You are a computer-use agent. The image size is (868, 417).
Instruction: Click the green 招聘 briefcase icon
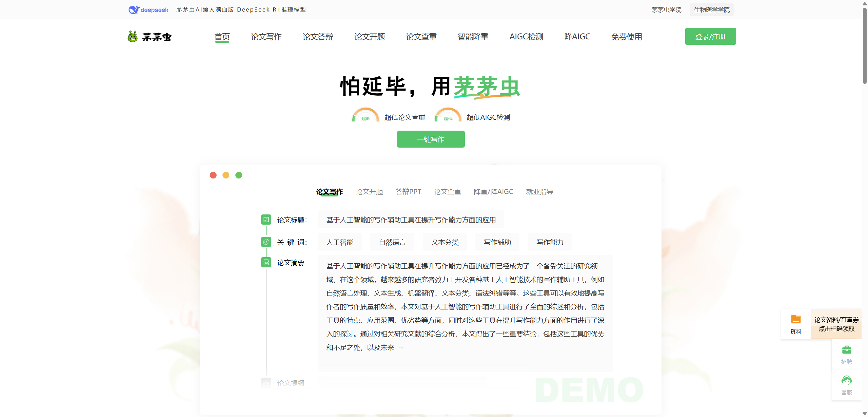pyautogui.click(x=847, y=349)
